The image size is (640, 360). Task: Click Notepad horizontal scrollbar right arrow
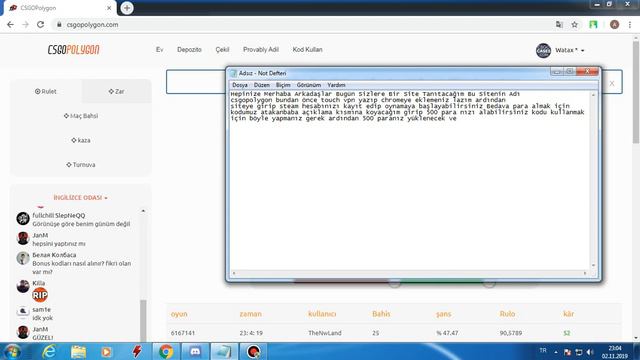585,273
